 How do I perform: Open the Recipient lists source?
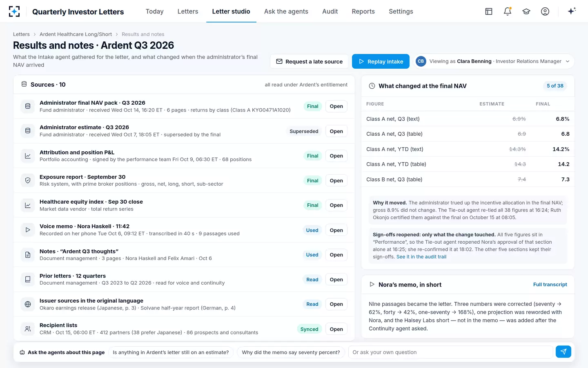coord(336,329)
